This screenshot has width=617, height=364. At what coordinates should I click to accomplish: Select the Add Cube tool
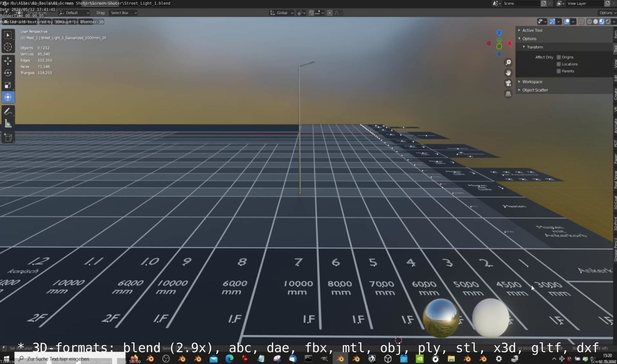[8, 138]
